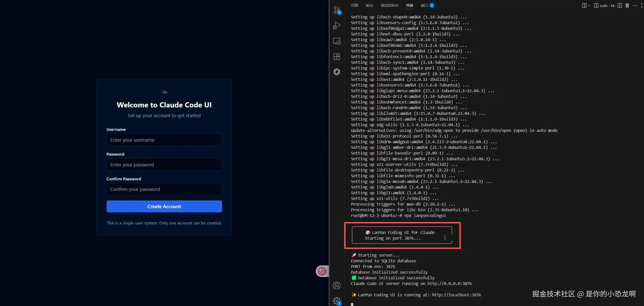Open the terminal panel more actions ellipsis
The width and height of the screenshot is (644, 306).
point(635,5)
